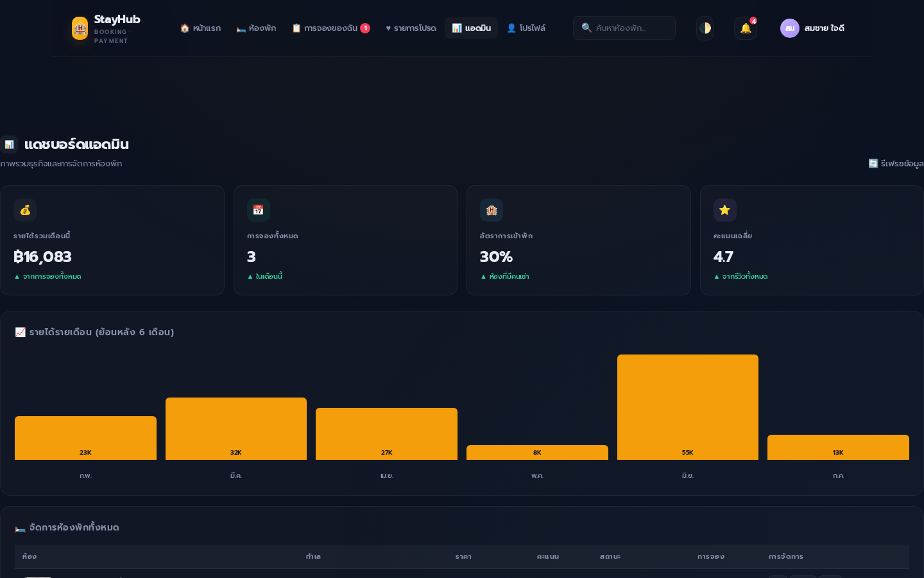The height and width of the screenshot is (578, 924).
Task: Click the การจอง column header
Action: tap(711, 557)
